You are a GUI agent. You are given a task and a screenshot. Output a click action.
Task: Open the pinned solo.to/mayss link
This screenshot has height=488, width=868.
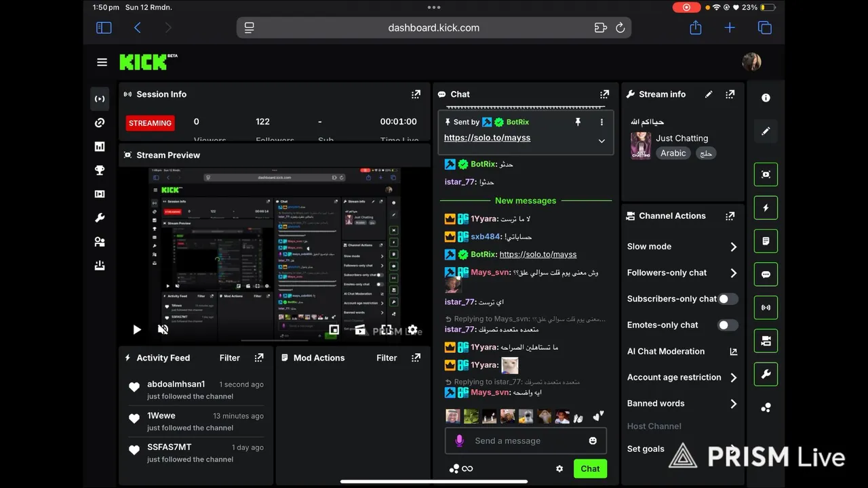point(487,138)
